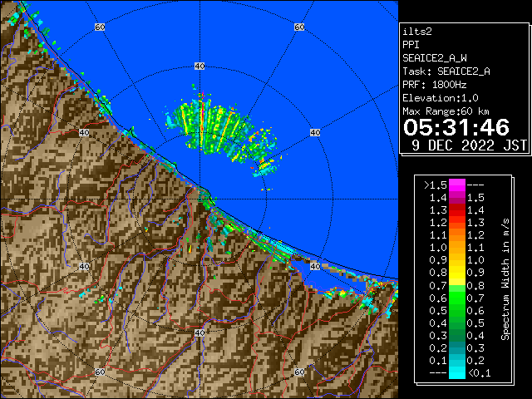Click the '60' range label at upper left

point(100,27)
